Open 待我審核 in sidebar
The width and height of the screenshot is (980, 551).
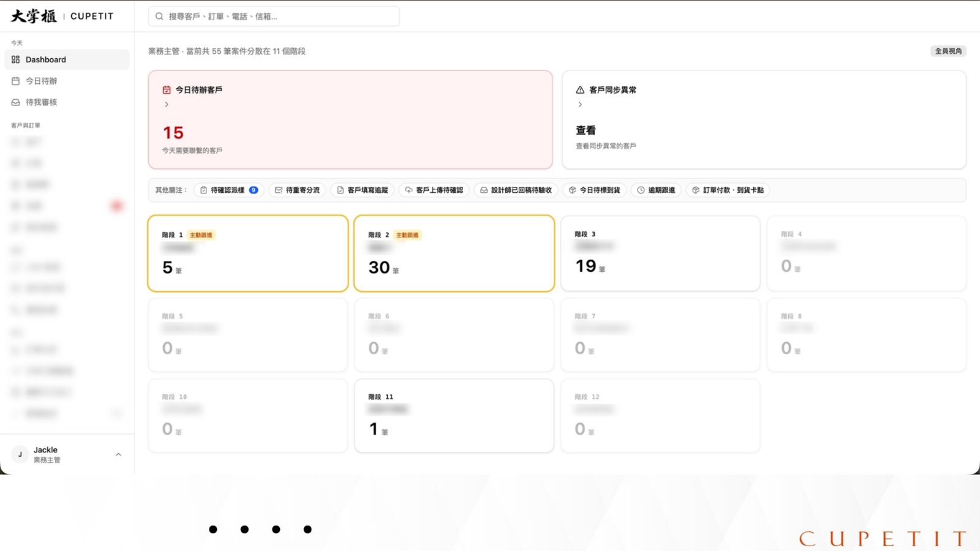tap(67, 102)
